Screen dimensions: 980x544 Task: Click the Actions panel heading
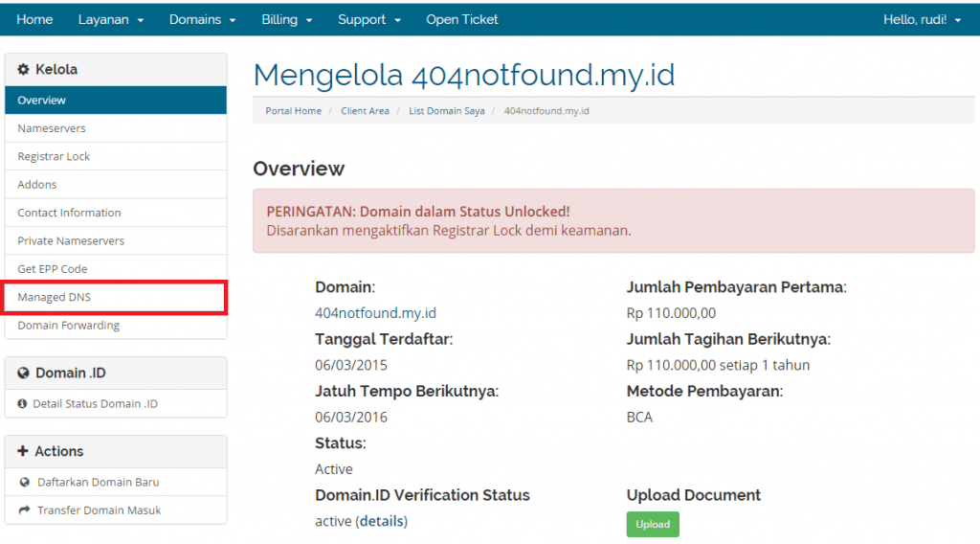click(58, 451)
